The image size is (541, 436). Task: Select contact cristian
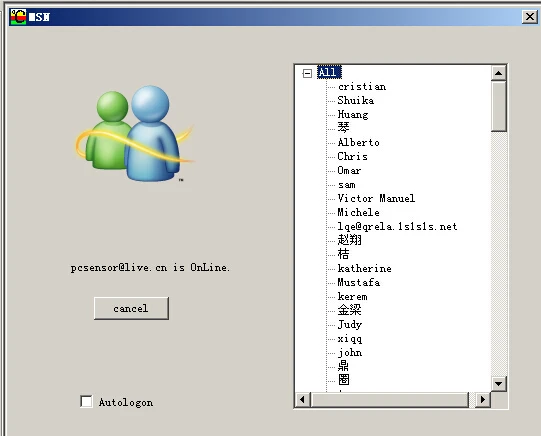(x=362, y=86)
